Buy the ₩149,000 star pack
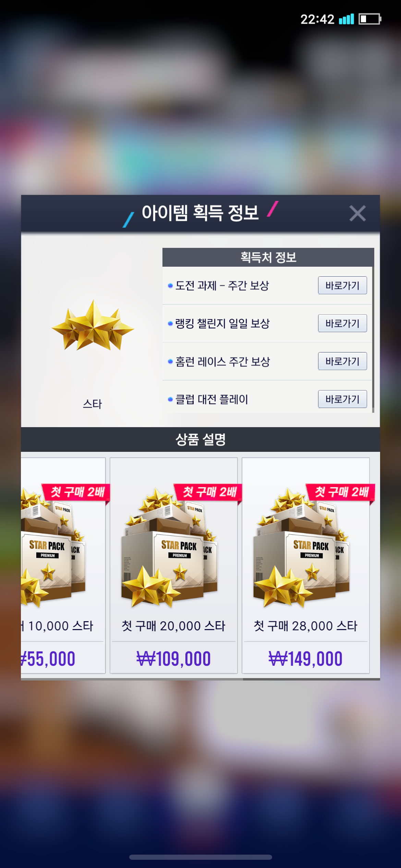The width and height of the screenshot is (401, 868). [305, 659]
